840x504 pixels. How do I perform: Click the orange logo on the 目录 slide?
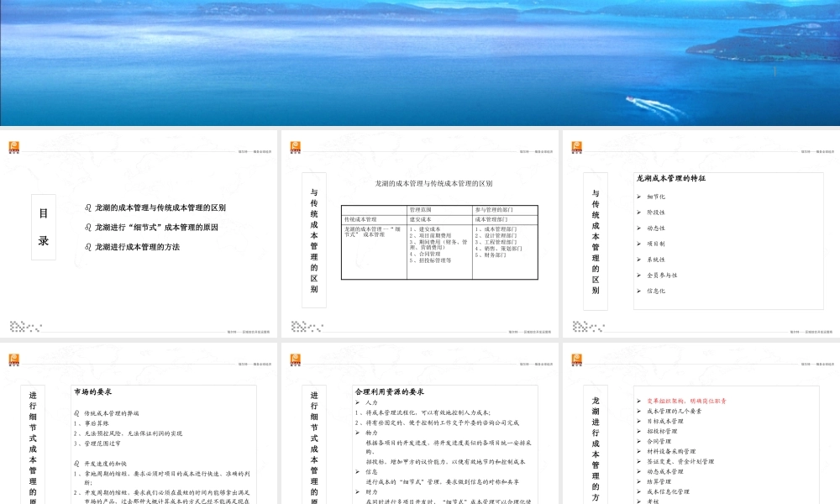(14, 147)
